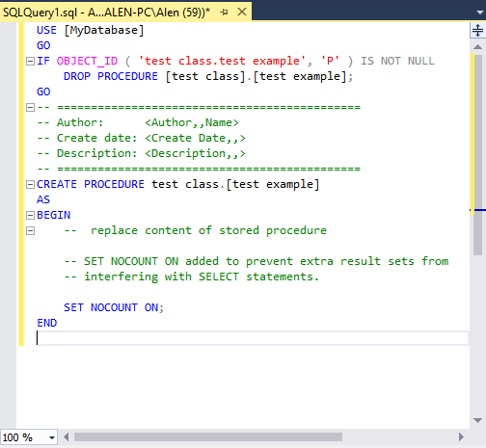Click the vertical scrollbar thumb
This screenshot has height=448, width=486.
click(x=477, y=155)
